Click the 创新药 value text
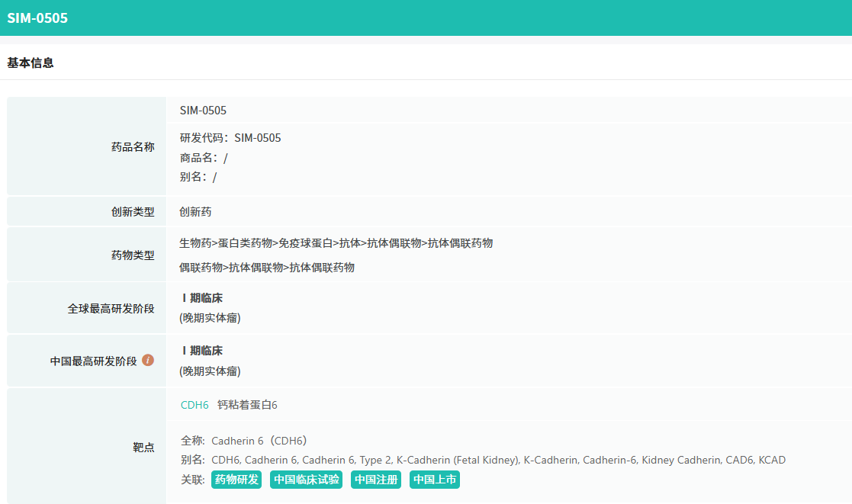 coord(195,212)
